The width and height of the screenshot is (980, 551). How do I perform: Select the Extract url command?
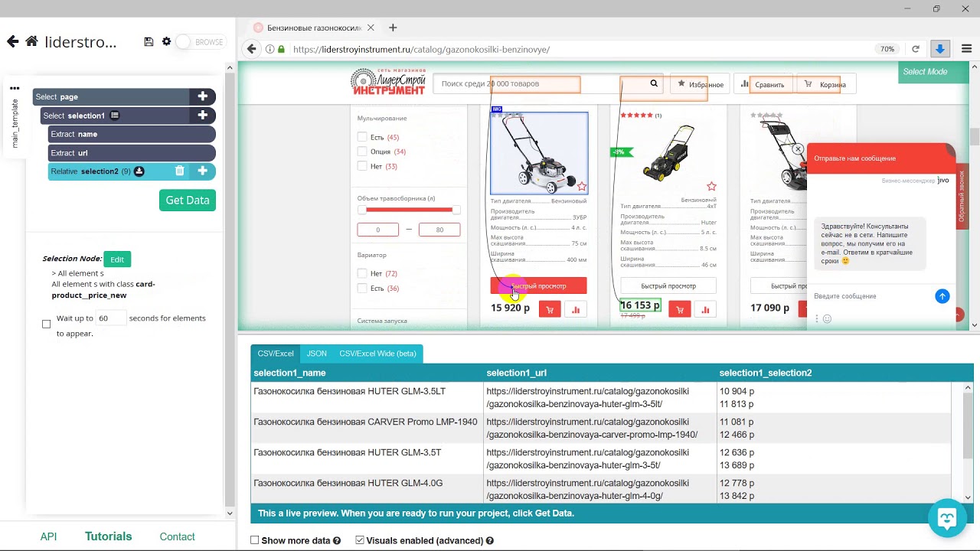coord(132,153)
